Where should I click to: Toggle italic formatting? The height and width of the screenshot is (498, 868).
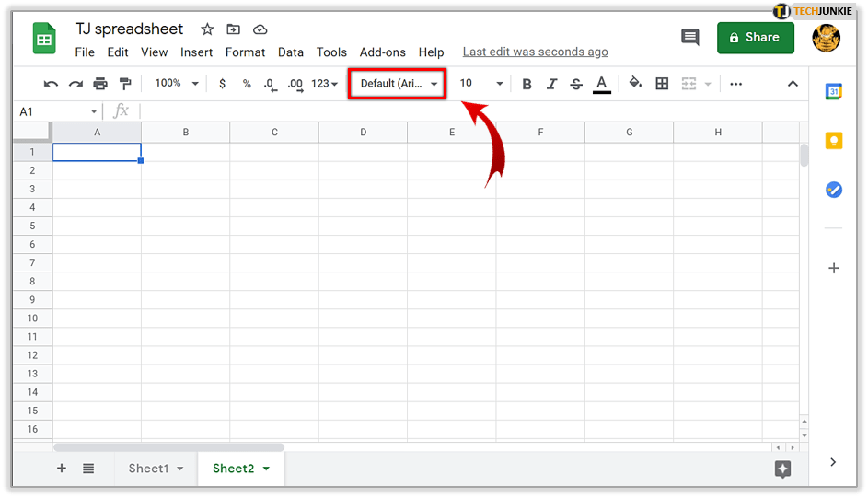(x=551, y=84)
